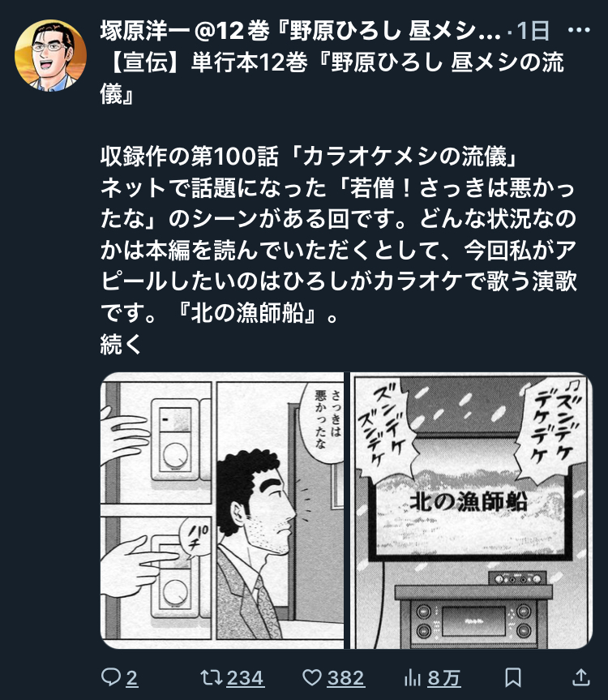Viewport: 608px width, 700px height.
Task: Open the 1日 timestamp link
Action: click(533, 31)
